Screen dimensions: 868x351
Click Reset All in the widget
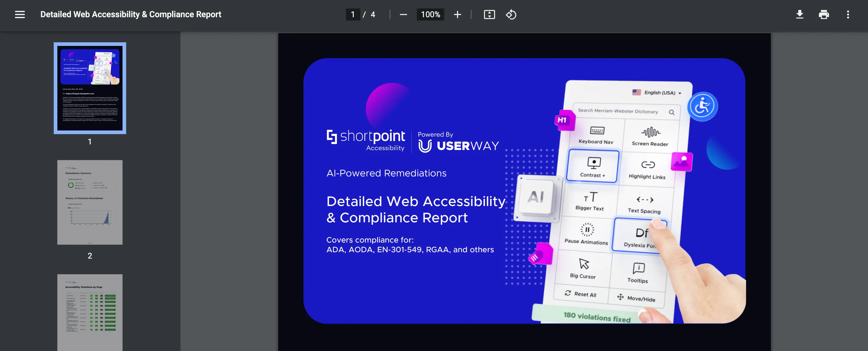(x=581, y=294)
